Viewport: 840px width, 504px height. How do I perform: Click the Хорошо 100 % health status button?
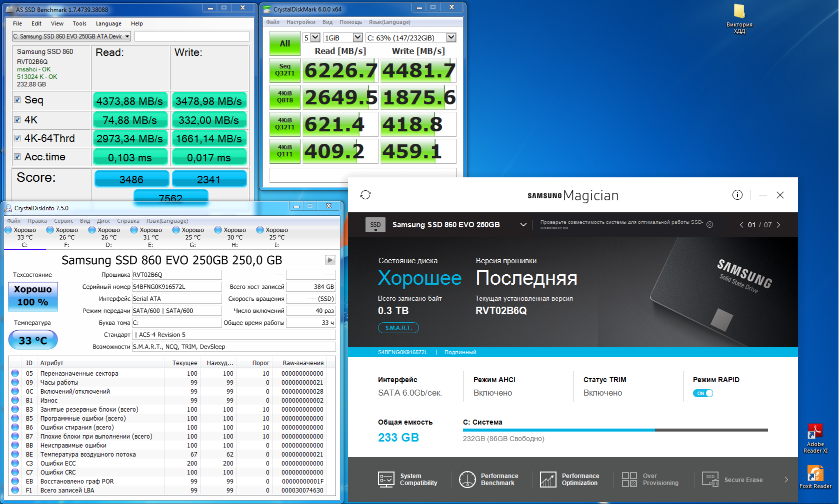point(33,297)
